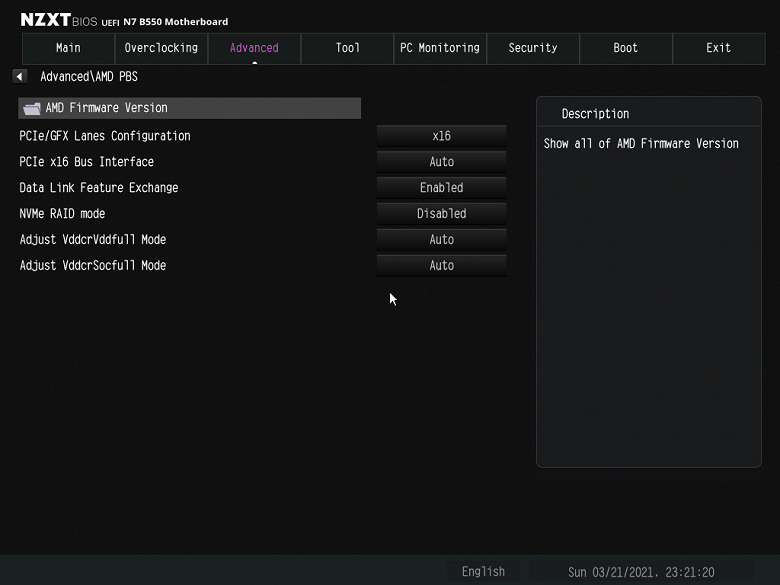This screenshot has height=585, width=780.
Task: Click the date and time display
Action: click(641, 572)
